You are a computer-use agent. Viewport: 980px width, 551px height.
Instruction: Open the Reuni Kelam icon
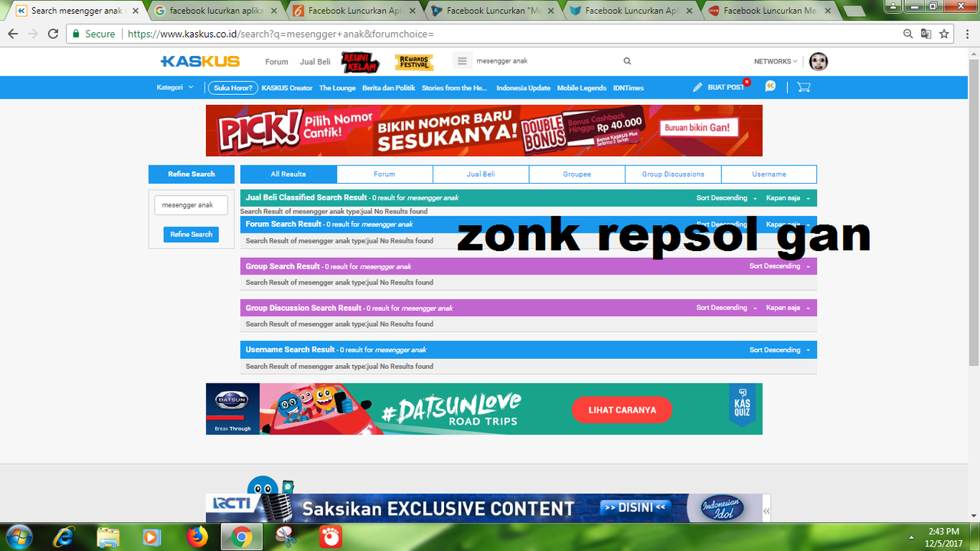point(361,62)
